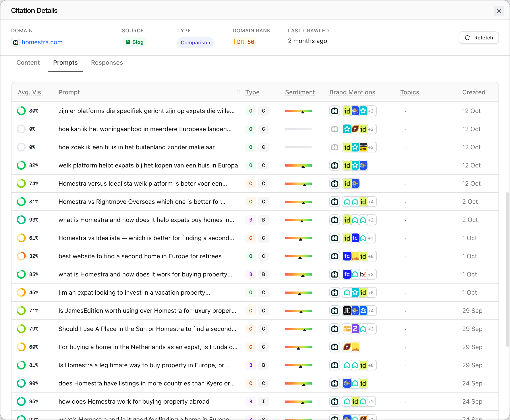Click the Type column header
The image size is (510, 420).
tap(252, 92)
